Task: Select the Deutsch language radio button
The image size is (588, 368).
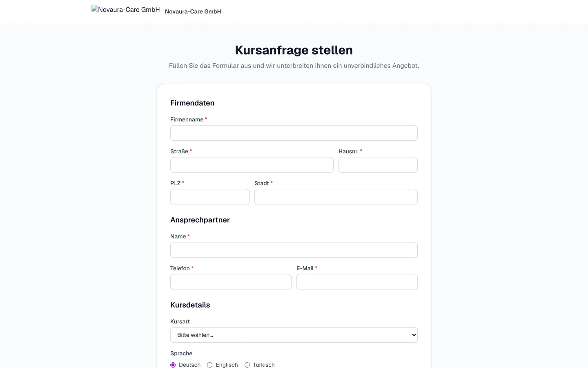Action: click(173, 365)
